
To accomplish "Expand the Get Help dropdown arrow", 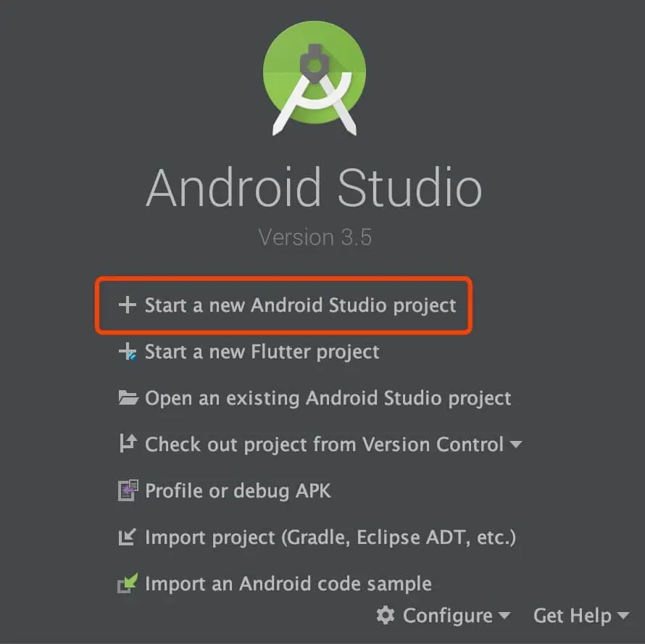I will pyautogui.click(x=623, y=616).
